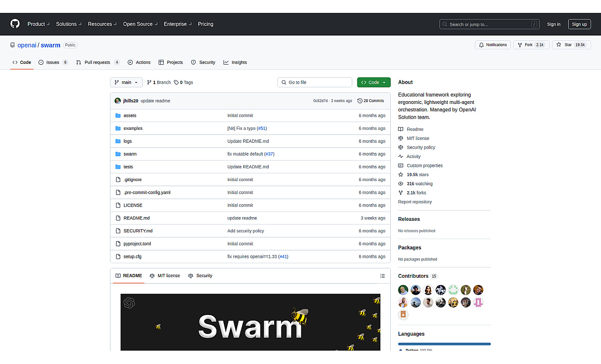Screen dimensions: 601x364
Task: Click the commit history clock icon
Action: [360, 101]
